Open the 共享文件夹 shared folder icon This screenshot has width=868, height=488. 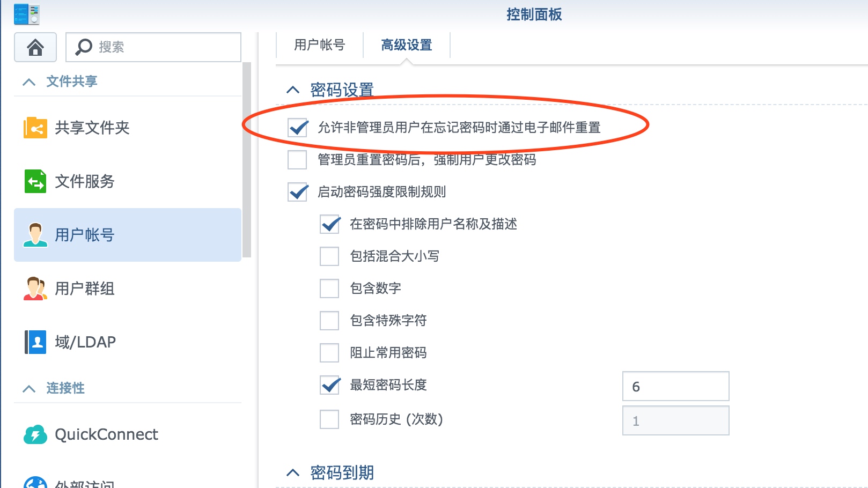point(35,128)
